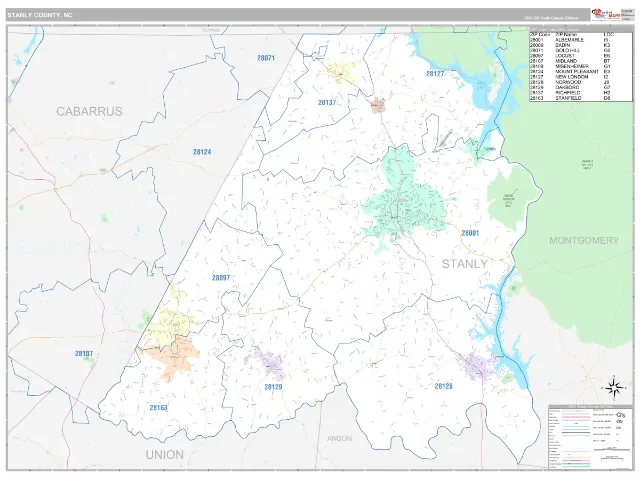Click the ZIP Name column header in the index
Viewport: 640px width, 480px height.
coord(565,35)
